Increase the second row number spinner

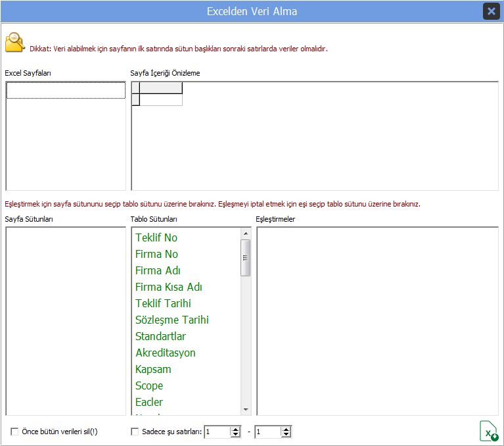coord(286,430)
